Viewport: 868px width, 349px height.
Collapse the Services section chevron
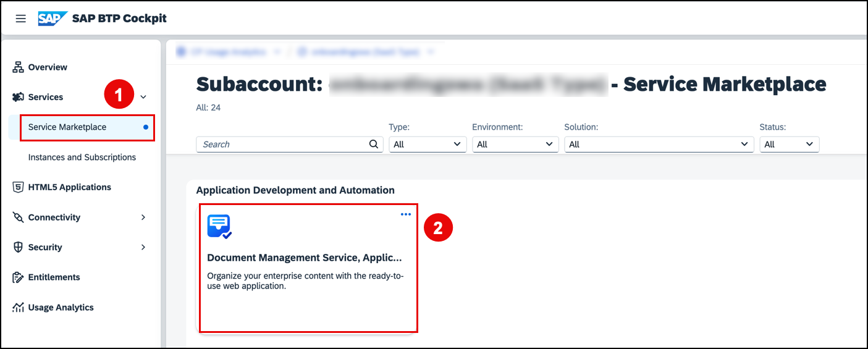(143, 97)
